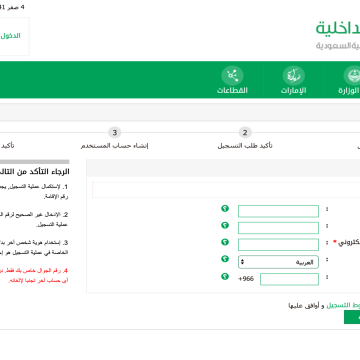
Task: Click the note numbered 1 in side panel
Action: click(34, 191)
